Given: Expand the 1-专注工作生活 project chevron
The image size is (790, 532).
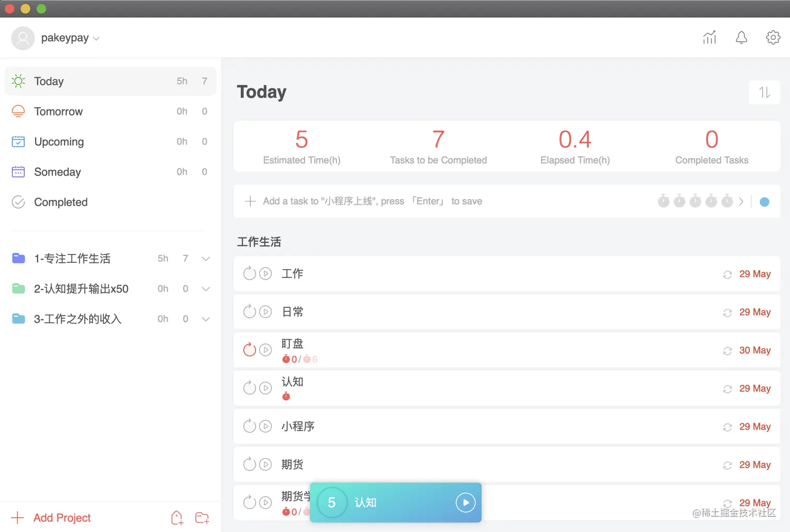Looking at the screenshot, I should pyautogui.click(x=206, y=259).
